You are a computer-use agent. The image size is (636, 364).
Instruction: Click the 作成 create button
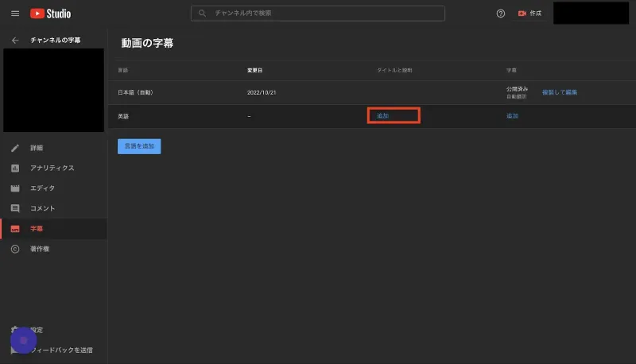coord(529,14)
